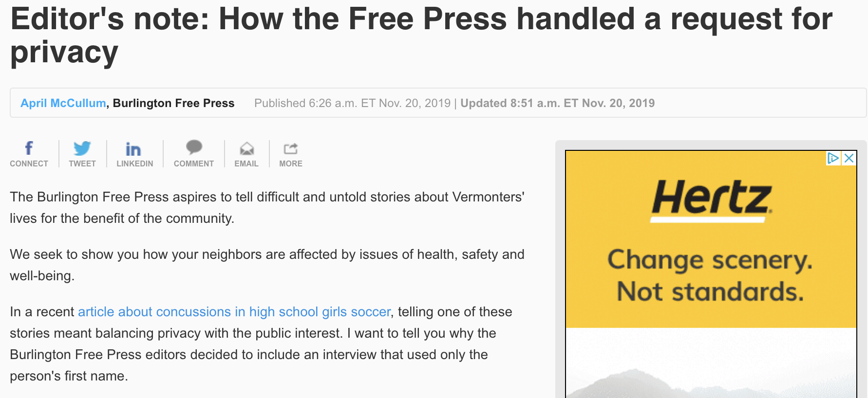Click the Updated 8:51 a.m. timestamp
868x398 pixels.
(x=557, y=103)
